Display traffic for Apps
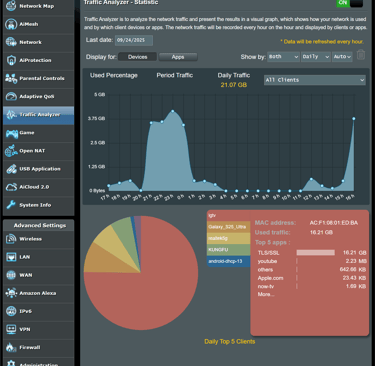Screen dimensions: 375x366 (178, 57)
